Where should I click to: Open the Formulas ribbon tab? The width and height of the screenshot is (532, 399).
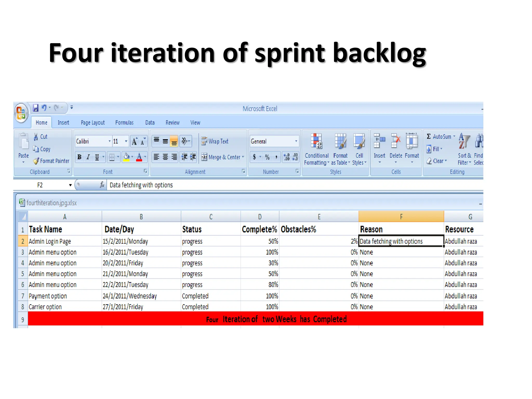[x=124, y=123]
